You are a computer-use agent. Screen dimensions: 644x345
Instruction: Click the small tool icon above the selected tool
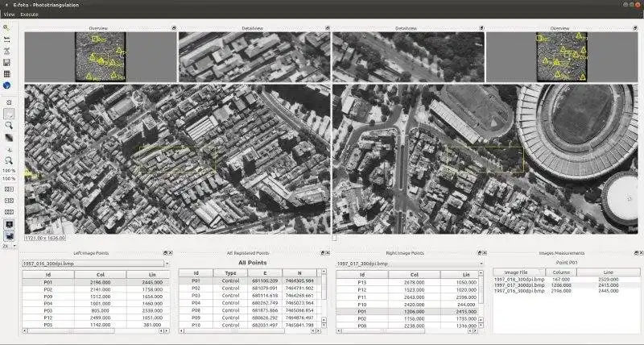(x=9, y=102)
